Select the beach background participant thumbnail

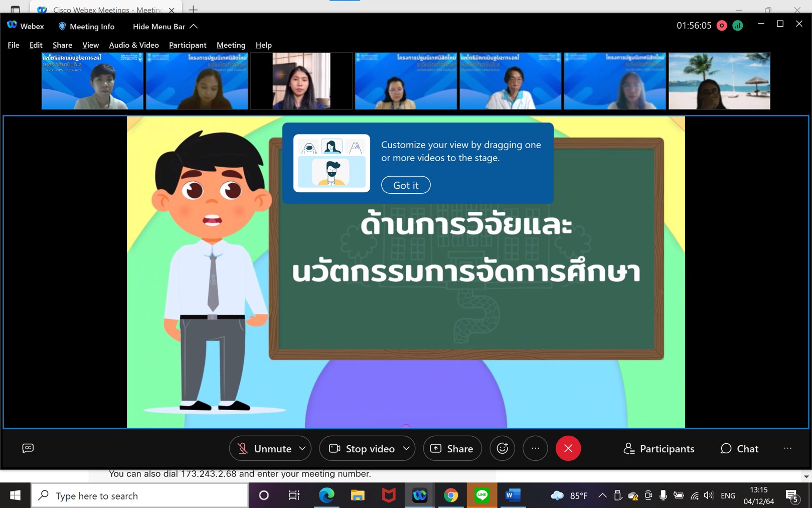click(719, 81)
